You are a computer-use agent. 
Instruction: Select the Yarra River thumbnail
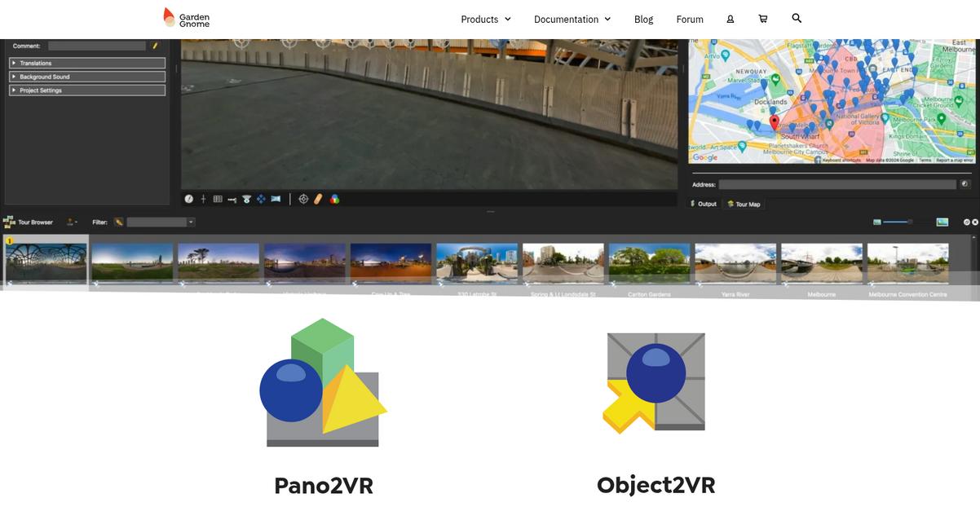[736, 263]
